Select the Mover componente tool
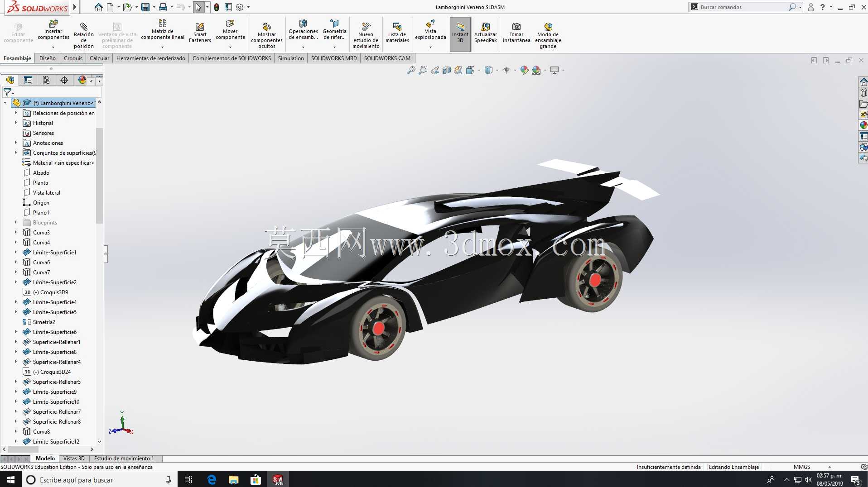 tap(230, 30)
